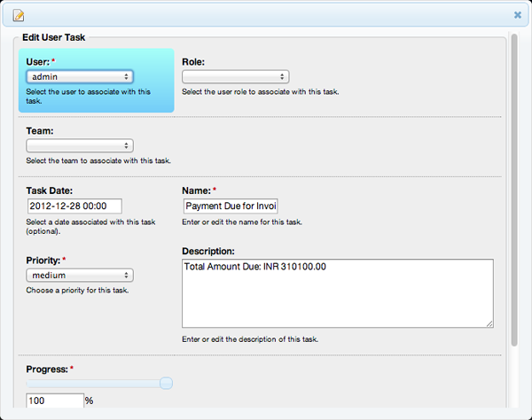Click inside the Description text area

pos(337,293)
